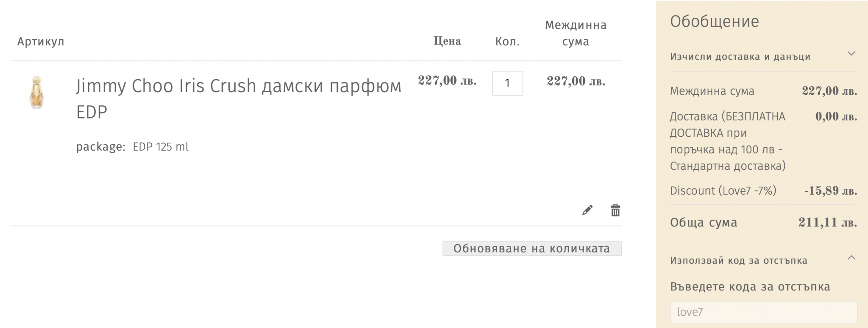Image resolution: width=868 pixels, height=328 pixels.
Task: Click the Обобщение summary heading
Action: [x=714, y=22]
